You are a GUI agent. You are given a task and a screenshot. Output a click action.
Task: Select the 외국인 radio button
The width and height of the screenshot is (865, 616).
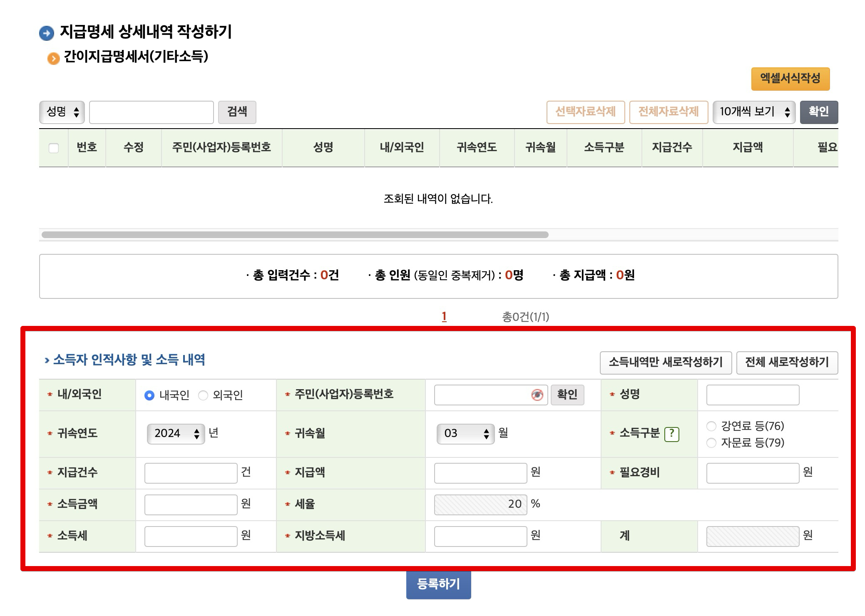(x=203, y=395)
